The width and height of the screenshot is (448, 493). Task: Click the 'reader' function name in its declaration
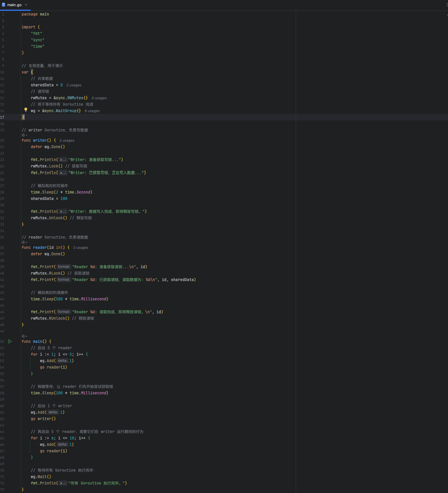point(40,248)
